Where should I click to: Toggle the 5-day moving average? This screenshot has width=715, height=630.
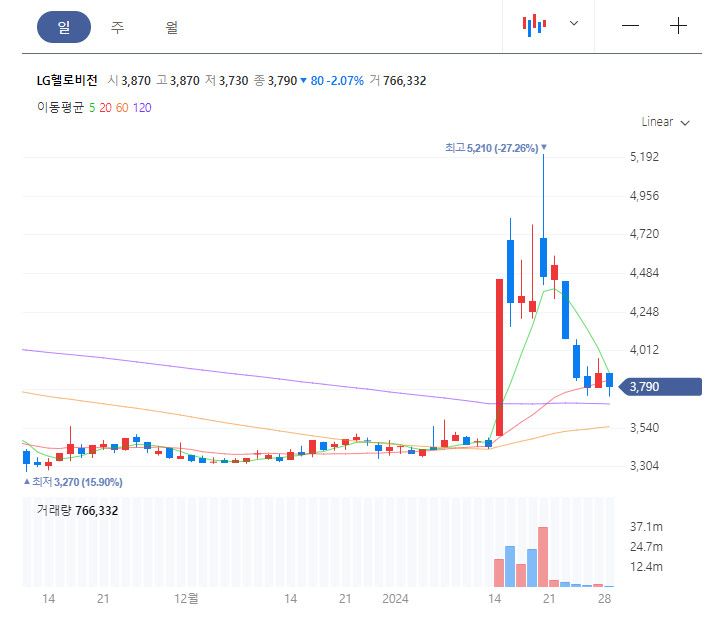click(x=92, y=108)
